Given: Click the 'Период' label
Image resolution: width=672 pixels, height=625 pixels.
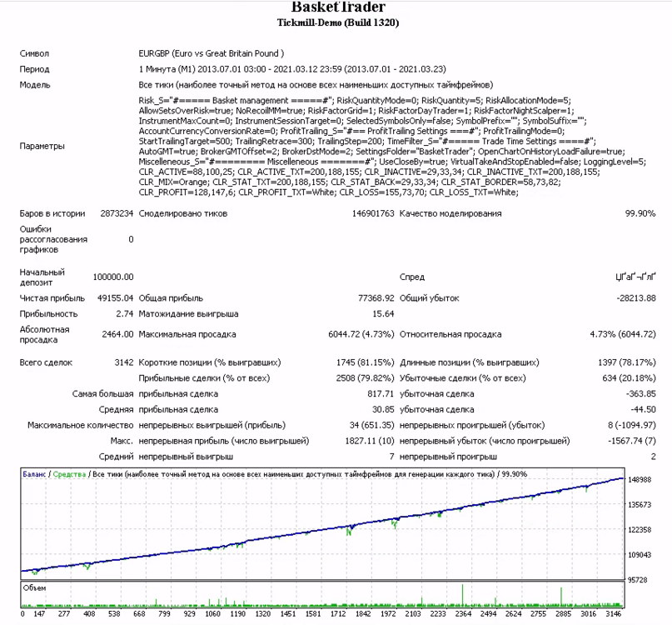Looking at the screenshot, I should 34,69.
